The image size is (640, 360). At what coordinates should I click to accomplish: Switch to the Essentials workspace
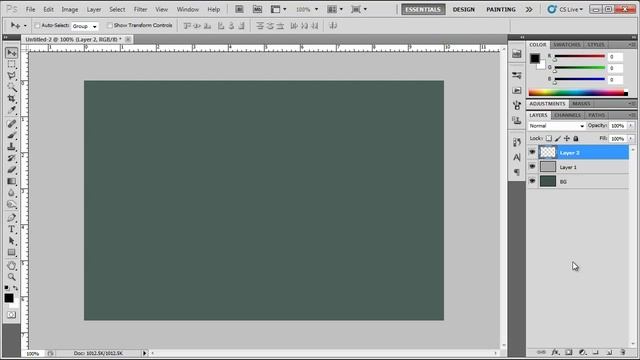tap(423, 9)
